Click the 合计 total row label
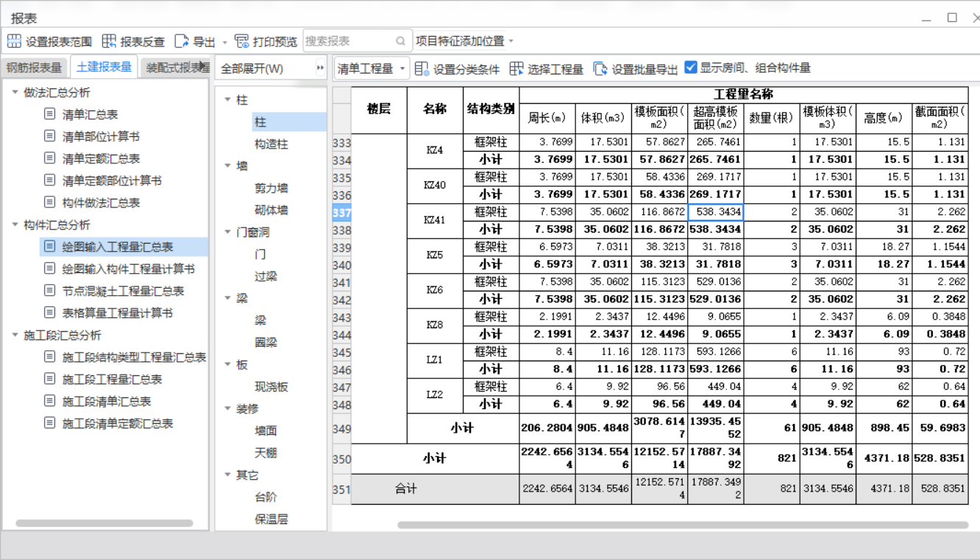Image resolution: width=980 pixels, height=560 pixels. [406, 489]
